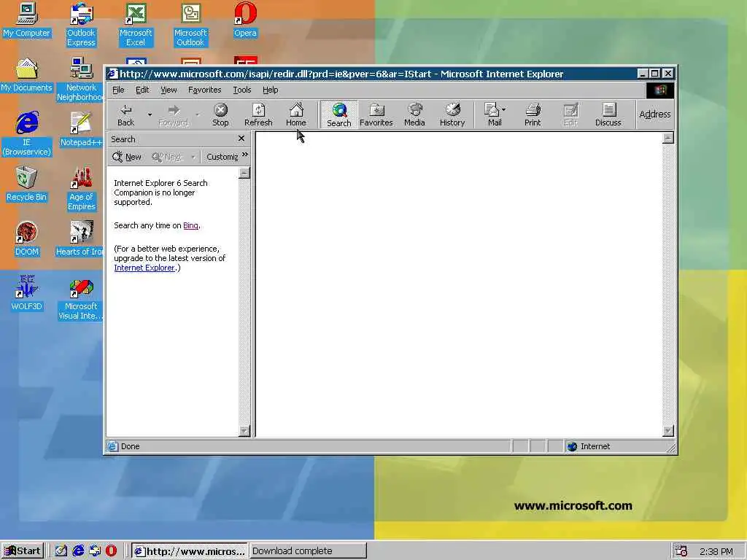Launch Opera from the quick launch bar
Image resolution: width=747 pixels, height=560 pixels.
click(x=111, y=551)
